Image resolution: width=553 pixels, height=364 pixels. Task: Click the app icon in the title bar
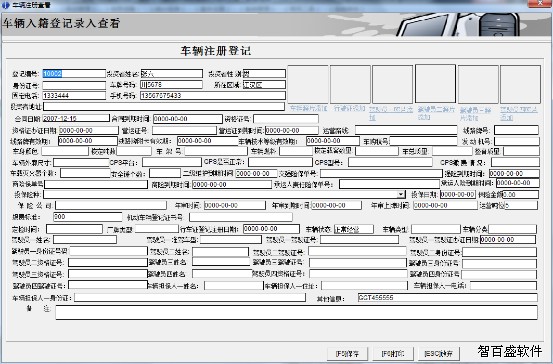pyautogui.click(x=5, y=5)
